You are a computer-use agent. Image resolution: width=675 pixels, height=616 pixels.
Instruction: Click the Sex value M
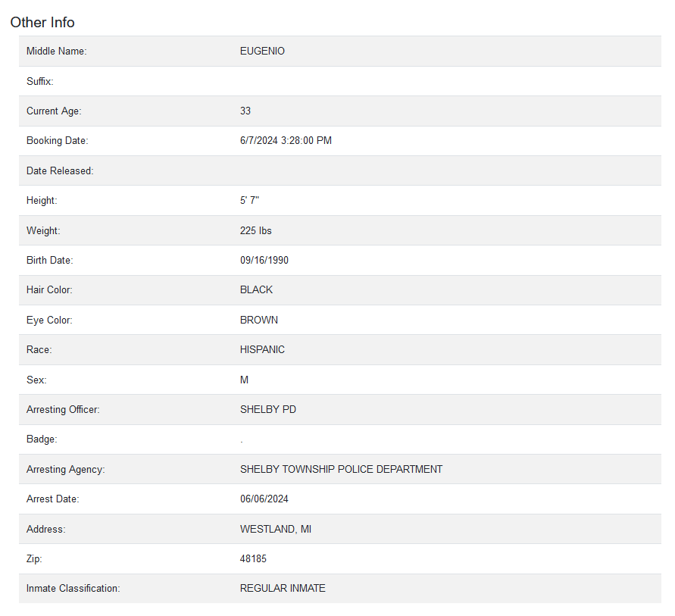point(244,380)
